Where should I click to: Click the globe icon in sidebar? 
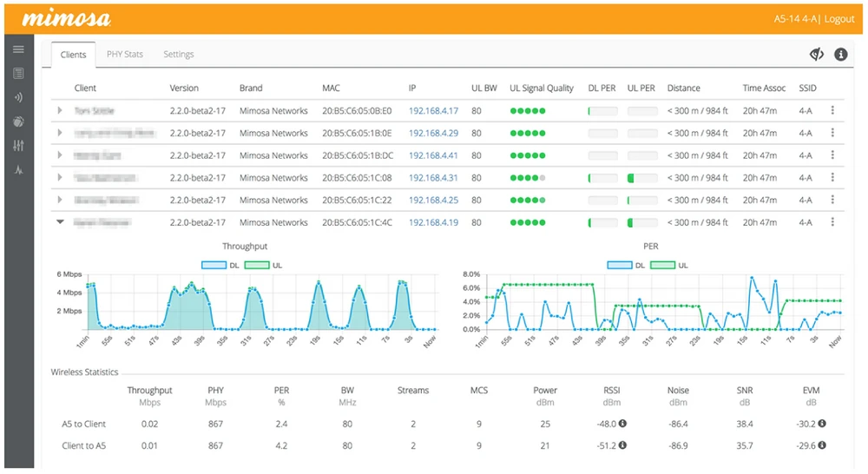click(18, 121)
